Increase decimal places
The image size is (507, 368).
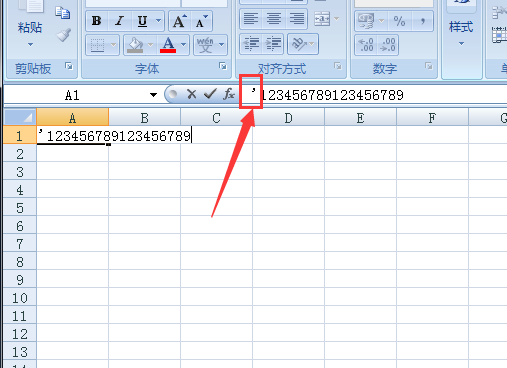click(366, 45)
